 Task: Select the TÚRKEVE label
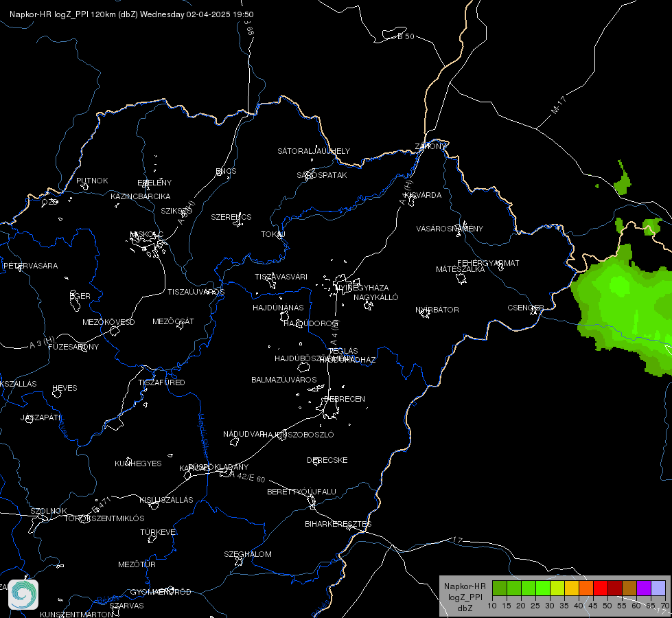point(159,531)
